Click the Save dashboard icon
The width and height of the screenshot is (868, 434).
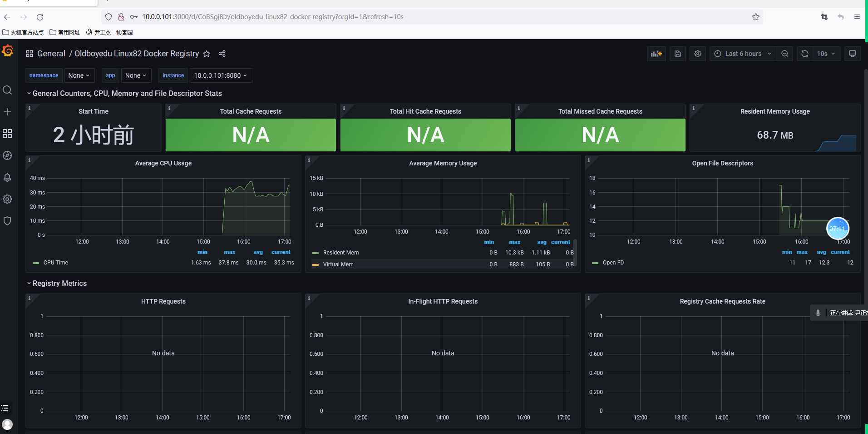click(678, 54)
